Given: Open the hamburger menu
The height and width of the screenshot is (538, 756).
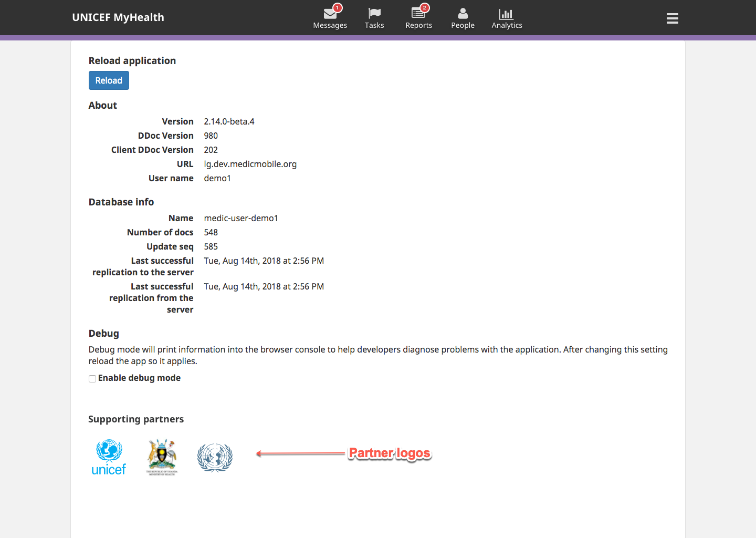Looking at the screenshot, I should [673, 18].
